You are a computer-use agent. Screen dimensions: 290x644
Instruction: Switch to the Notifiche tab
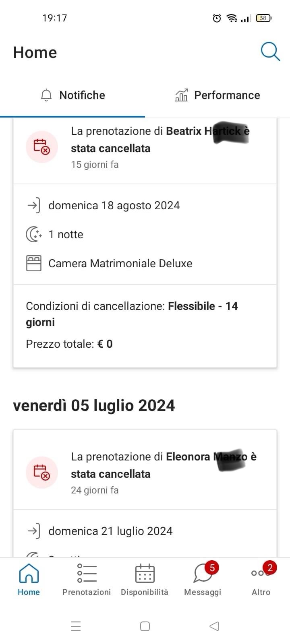[73, 95]
